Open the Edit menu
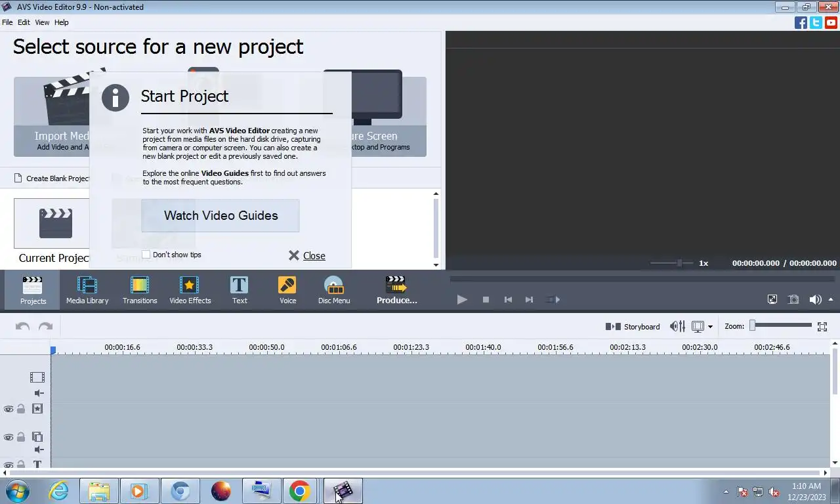This screenshot has width=840, height=504. pos(24,22)
